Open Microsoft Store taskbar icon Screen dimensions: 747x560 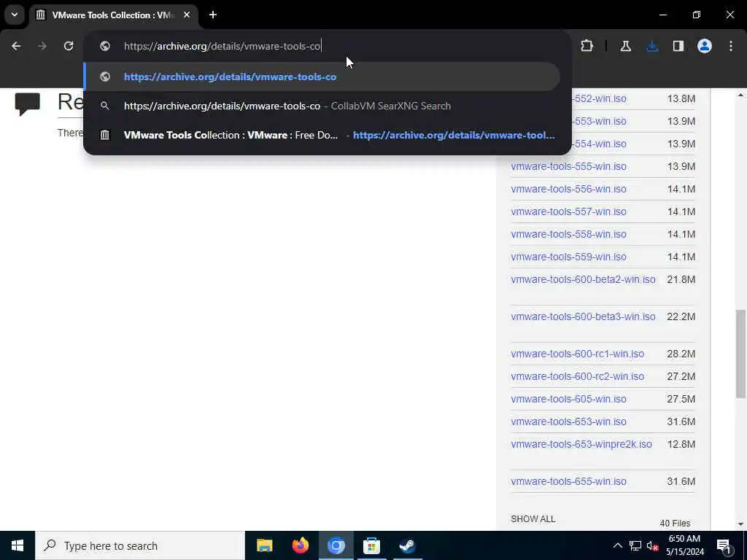[x=371, y=545]
